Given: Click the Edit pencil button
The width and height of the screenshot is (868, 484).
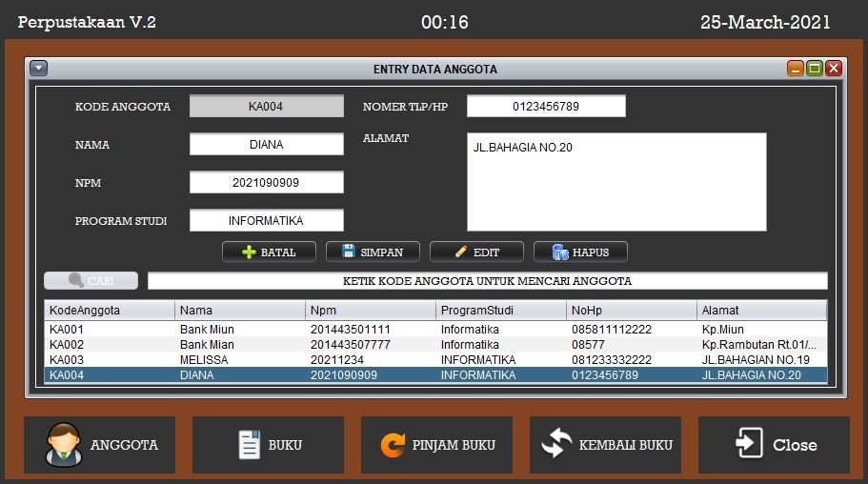Looking at the screenshot, I should [x=476, y=252].
